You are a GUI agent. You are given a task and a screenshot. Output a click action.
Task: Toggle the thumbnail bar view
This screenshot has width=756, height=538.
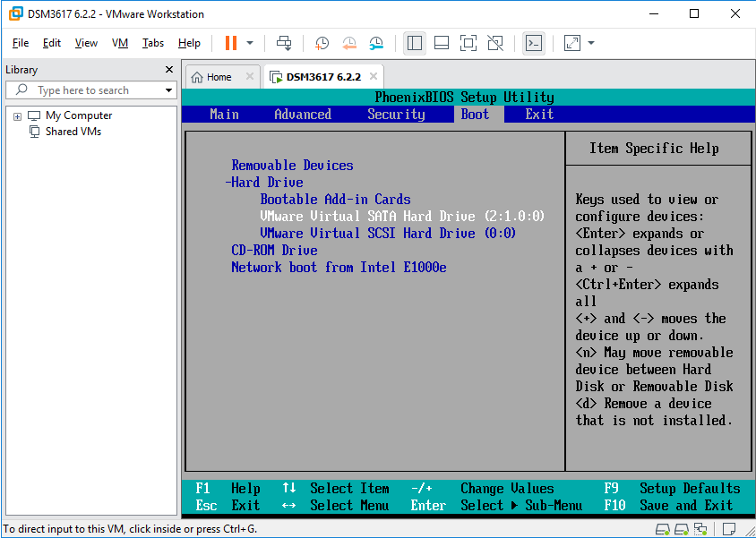point(442,43)
